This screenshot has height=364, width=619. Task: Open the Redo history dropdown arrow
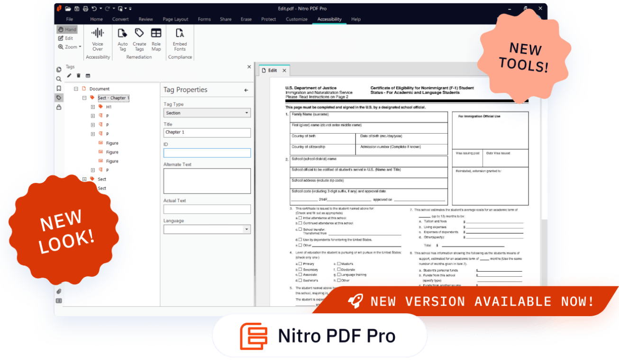pos(114,9)
